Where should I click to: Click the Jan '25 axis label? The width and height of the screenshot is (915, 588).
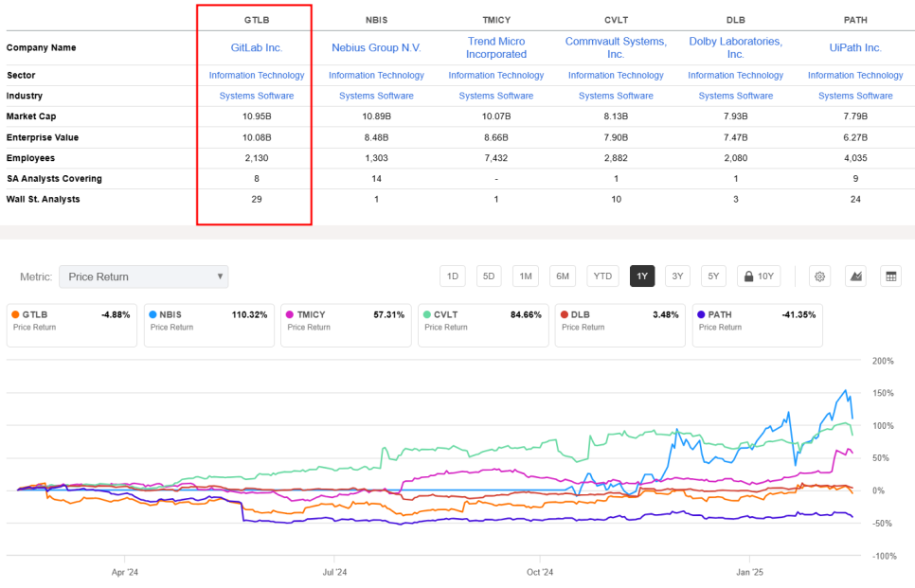point(749,572)
